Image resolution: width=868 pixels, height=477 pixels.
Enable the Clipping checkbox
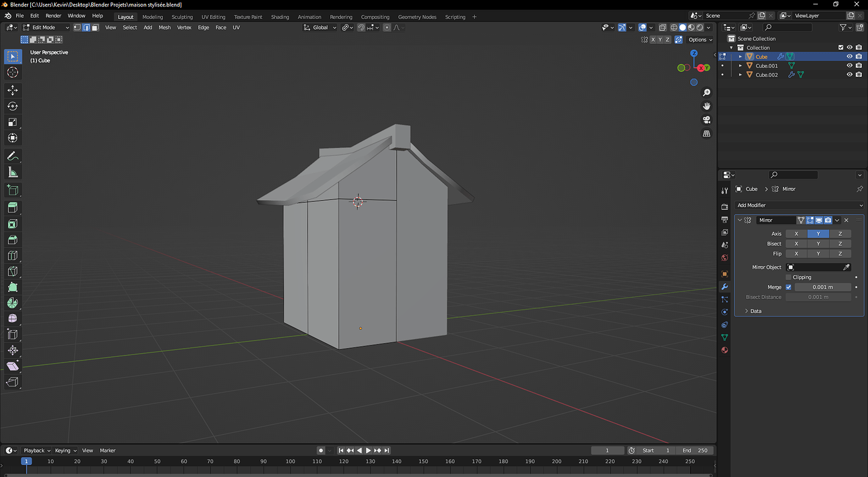coord(788,277)
